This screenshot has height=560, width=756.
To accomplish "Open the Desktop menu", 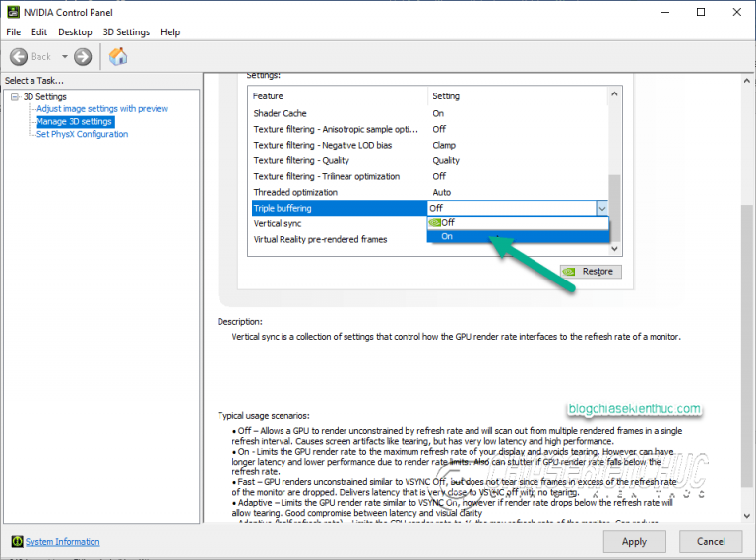I will click(x=75, y=32).
